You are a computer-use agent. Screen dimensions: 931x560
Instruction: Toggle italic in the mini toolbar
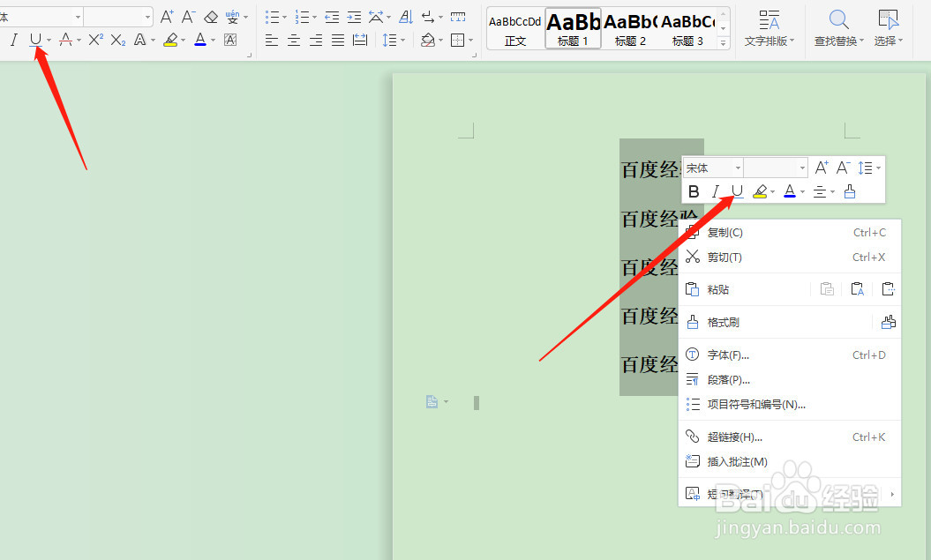pyautogui.click(x=716, y=191)
